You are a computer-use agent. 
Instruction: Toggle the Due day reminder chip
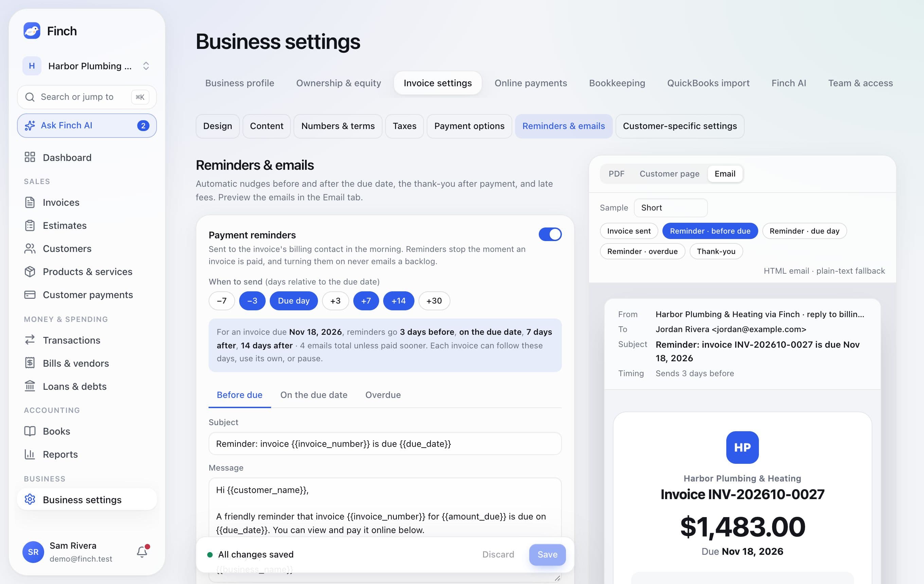click(294, 300)
